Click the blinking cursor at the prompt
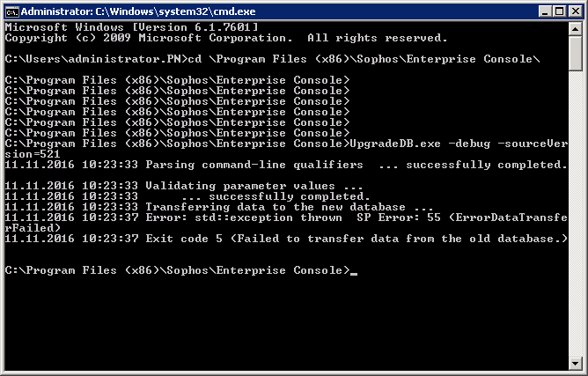The height and width of the screenshot is (376, 588). pyautogui.click(x=354, y=274)
